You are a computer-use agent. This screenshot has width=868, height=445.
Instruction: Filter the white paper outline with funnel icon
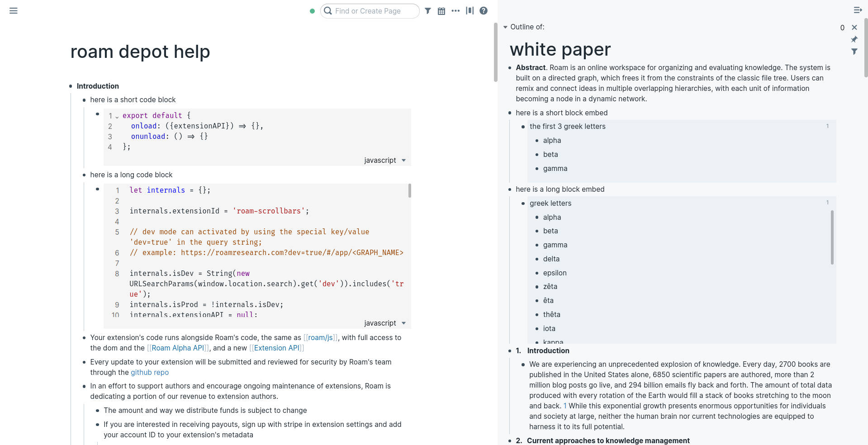854,52
